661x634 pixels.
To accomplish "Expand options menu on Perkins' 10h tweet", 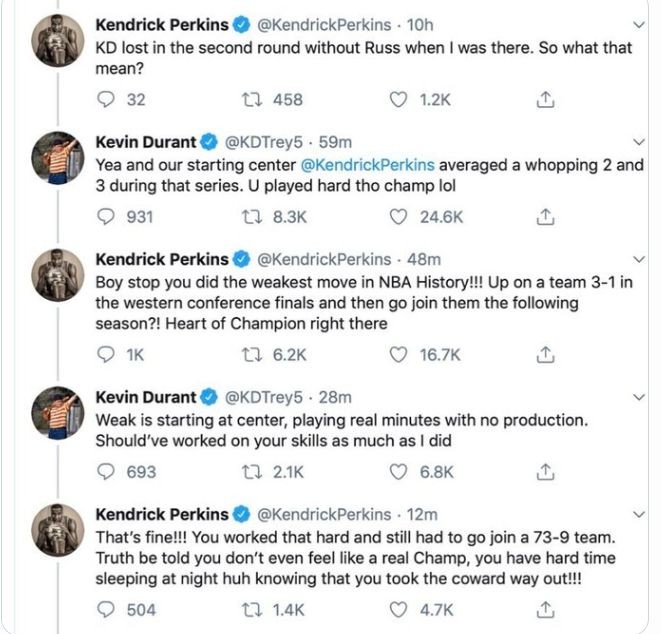I will [x=640, y=22].
